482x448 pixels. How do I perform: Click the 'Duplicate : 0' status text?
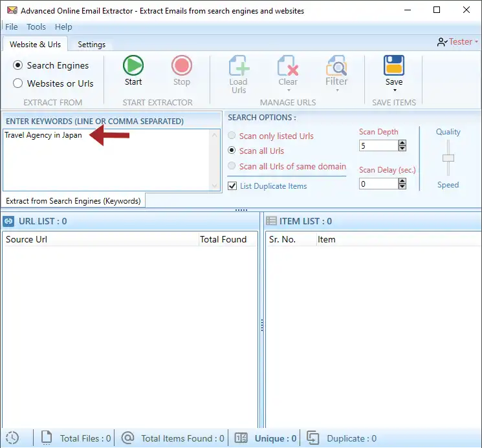[351, 438]
